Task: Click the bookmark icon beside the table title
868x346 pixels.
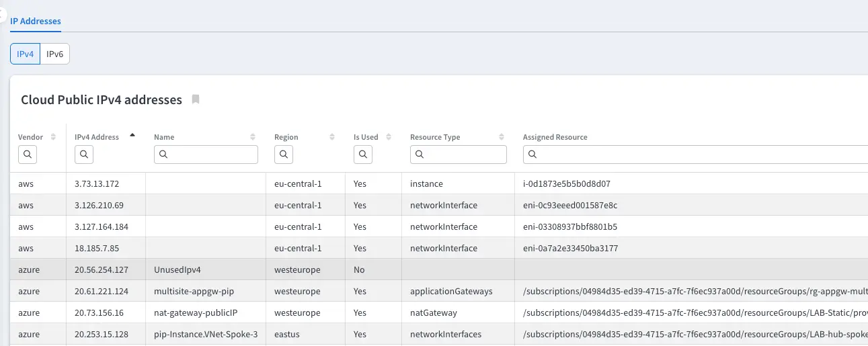Action: [196, 99]
